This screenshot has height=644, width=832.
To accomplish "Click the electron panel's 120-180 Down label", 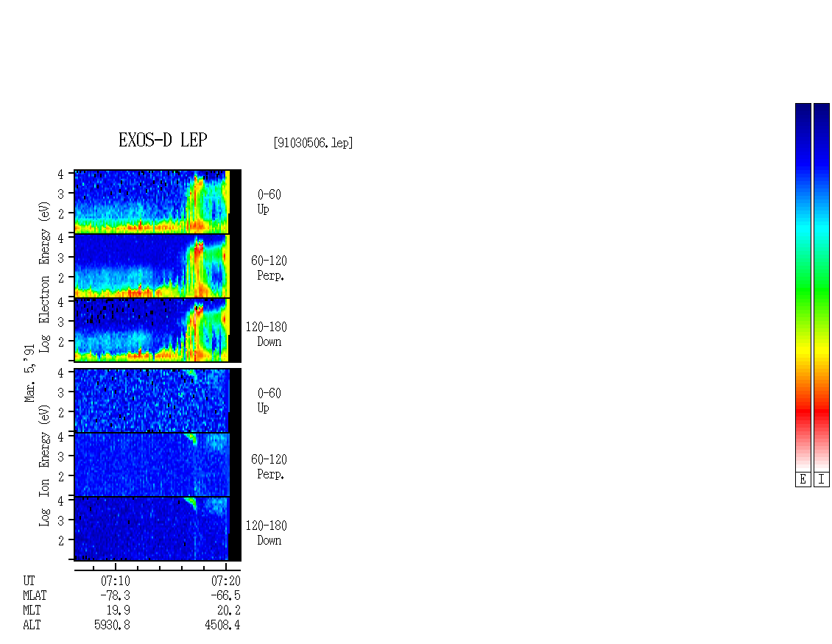I will (x=267, y=334).
